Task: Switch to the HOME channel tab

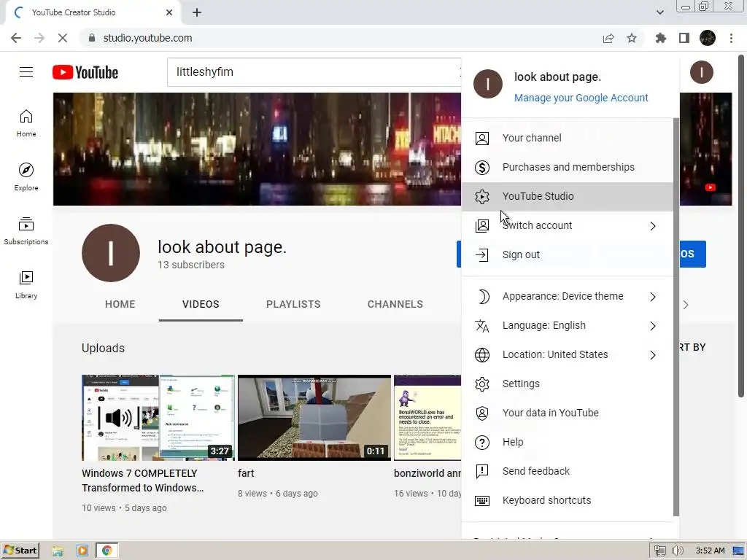Action: 120,304
